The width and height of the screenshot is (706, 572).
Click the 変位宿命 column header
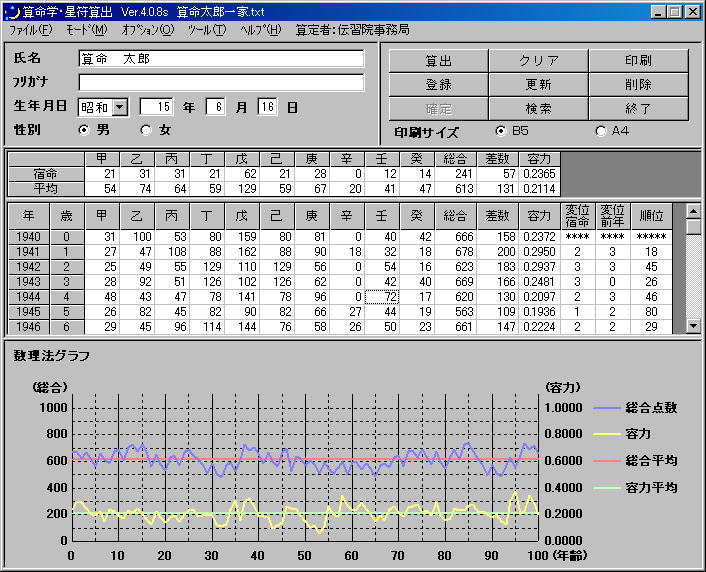(578, 216)
